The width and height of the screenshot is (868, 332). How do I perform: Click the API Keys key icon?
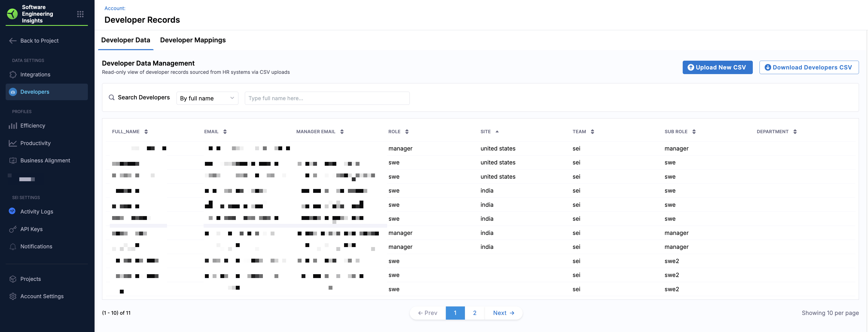click(x=13, y=230)
